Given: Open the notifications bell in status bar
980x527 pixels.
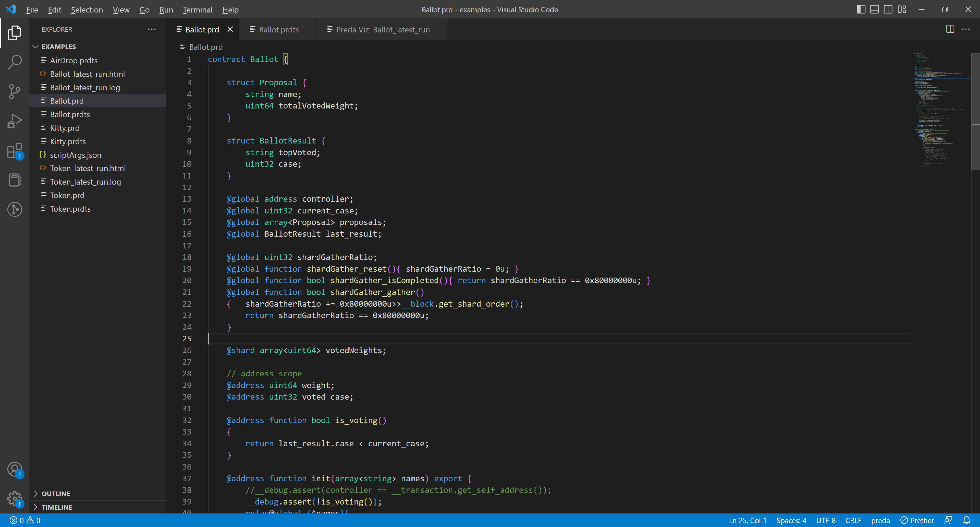Looking at the screenshot, I should tap(966, 520).
